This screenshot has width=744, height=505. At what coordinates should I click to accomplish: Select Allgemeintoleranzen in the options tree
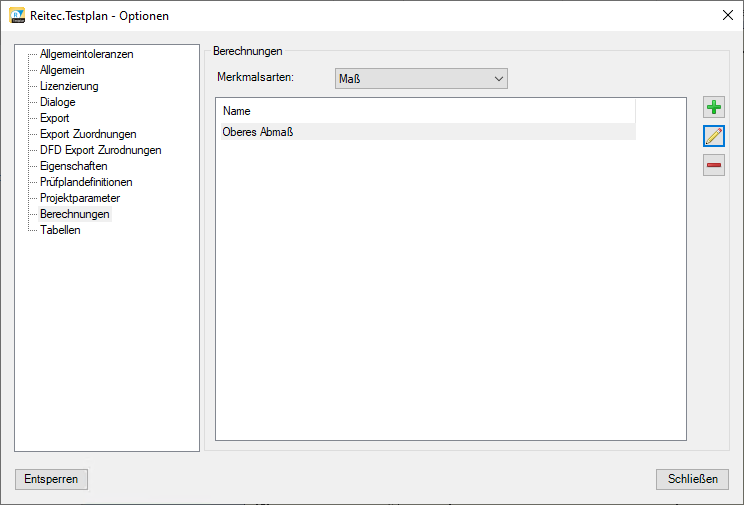coord(86,54)
